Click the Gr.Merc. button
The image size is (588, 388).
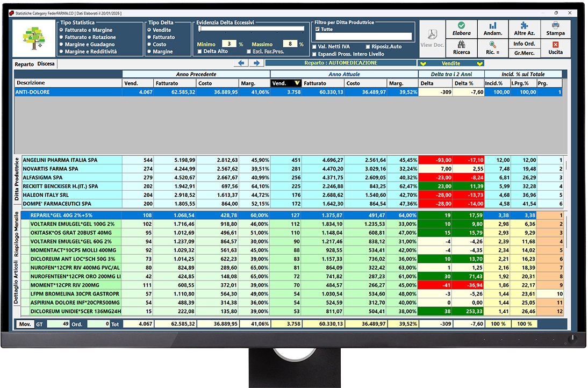(x=524, y=53)
